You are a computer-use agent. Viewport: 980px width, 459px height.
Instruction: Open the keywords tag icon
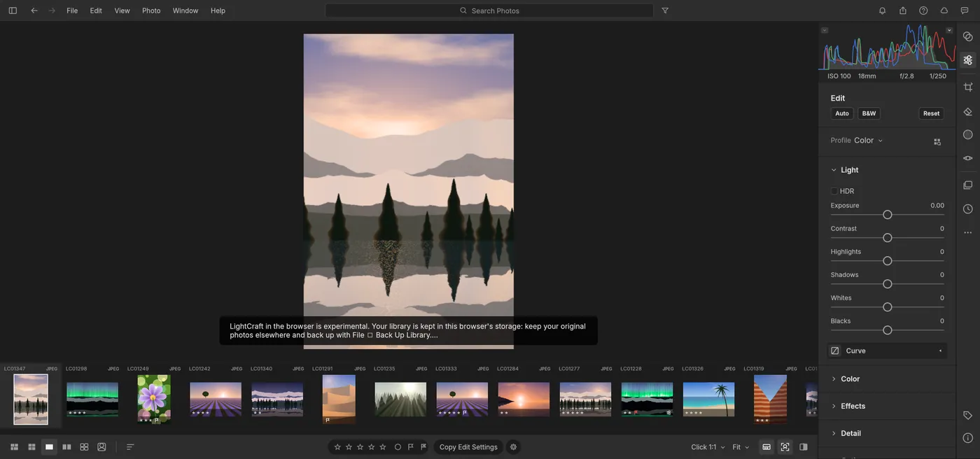coord(968,415)
